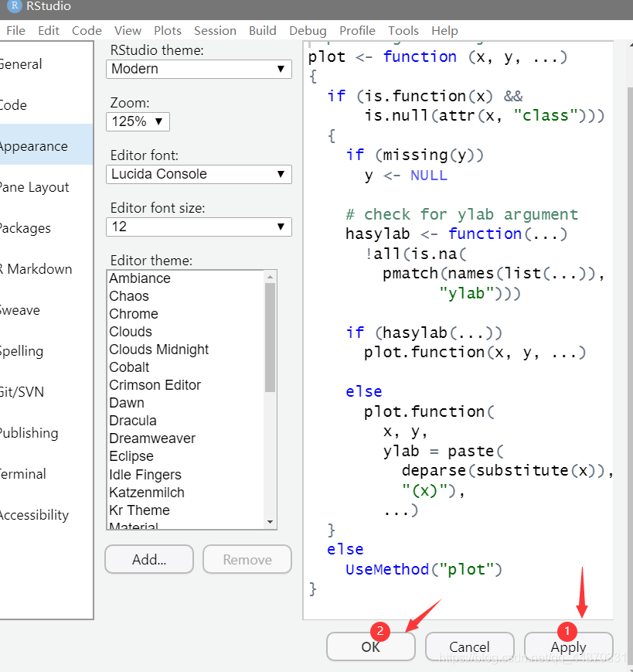Switch to Sweave options section

tap(46, 310)
